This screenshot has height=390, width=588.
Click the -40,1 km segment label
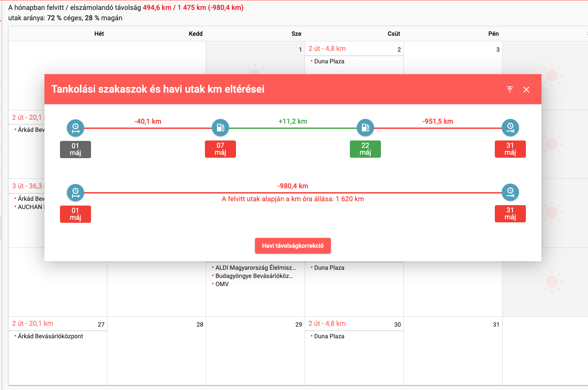(148, 122)
